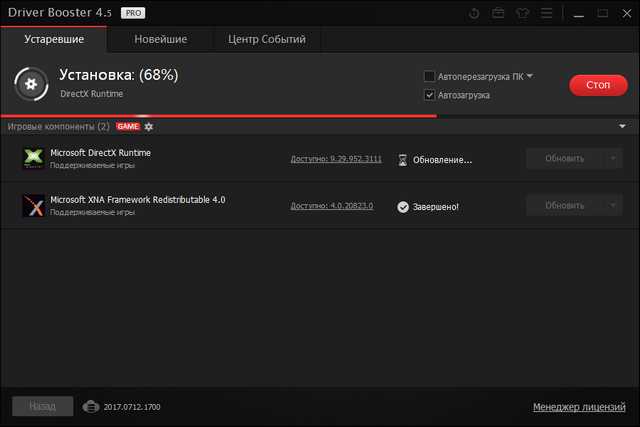Open the toolbox briefcase icon
Viewport: 640px width, 427px height.
pos(498,13)
